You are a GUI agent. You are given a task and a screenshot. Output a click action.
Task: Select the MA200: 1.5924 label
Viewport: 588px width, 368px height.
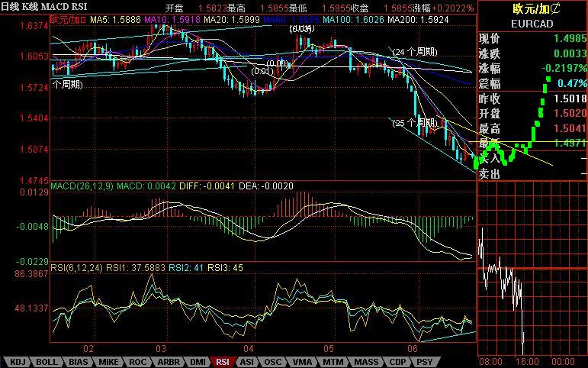[x=418, y=20]
